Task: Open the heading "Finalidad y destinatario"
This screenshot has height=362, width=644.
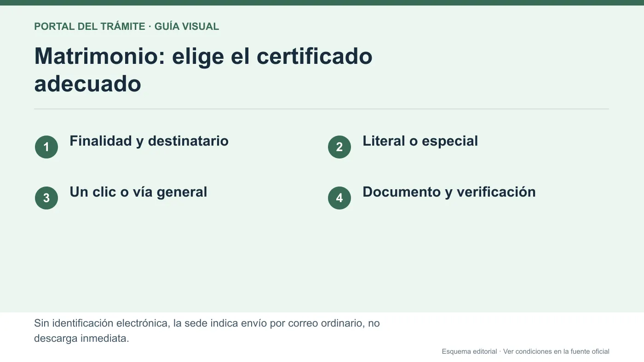Action: tap(149, 141)
